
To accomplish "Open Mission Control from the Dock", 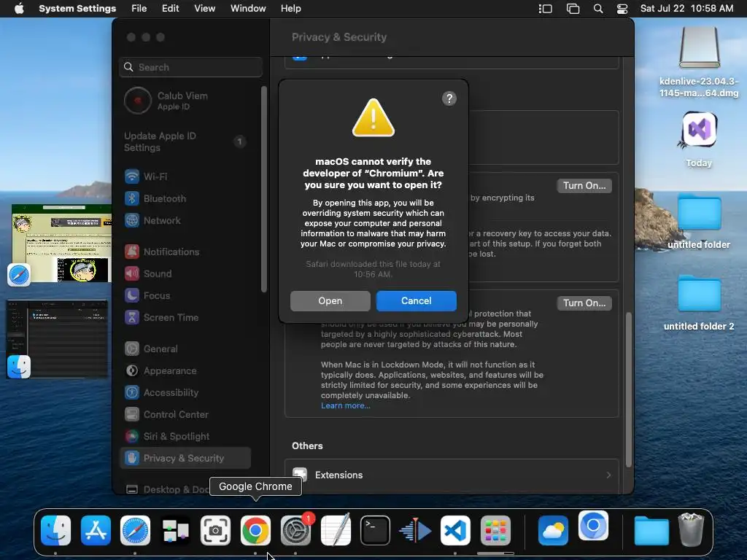I will [x=175, y=531].
